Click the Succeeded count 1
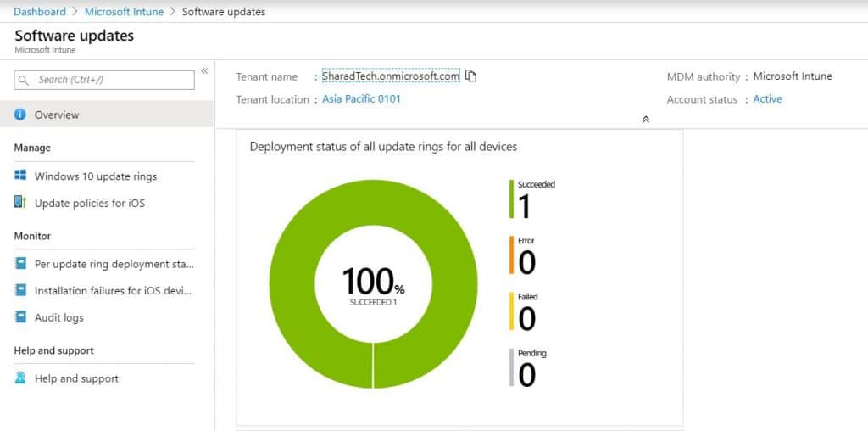 coord(524,207)
